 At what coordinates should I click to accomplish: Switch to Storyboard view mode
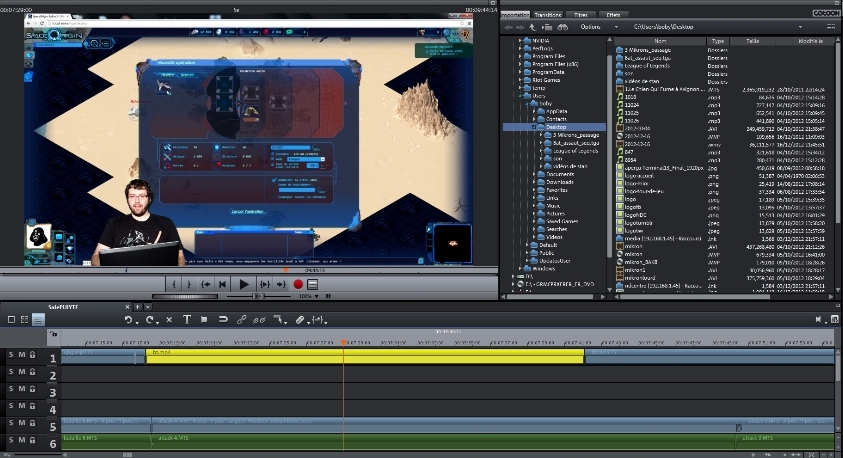coord(11,319)
